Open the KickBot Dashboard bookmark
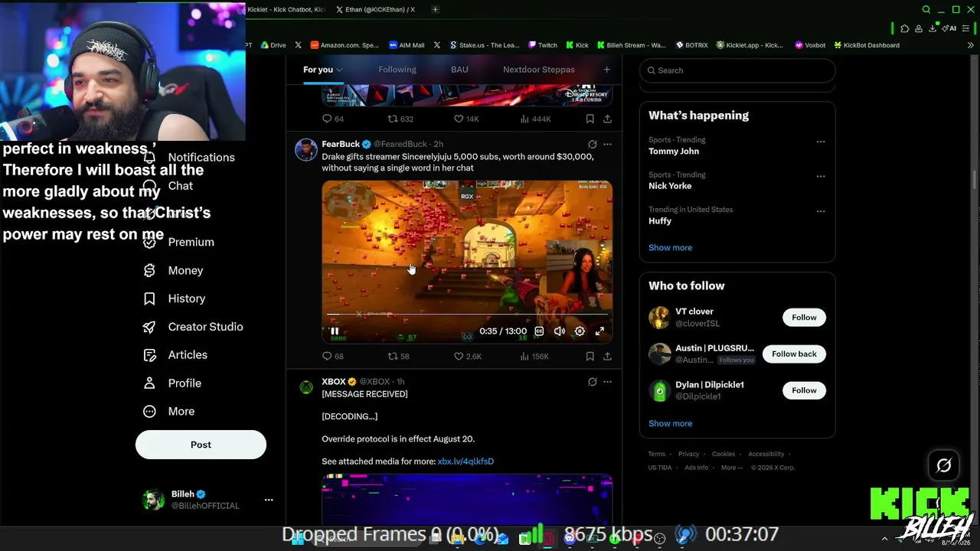The height and width of the screenshot is (551, 980). (x=867, y=45)
